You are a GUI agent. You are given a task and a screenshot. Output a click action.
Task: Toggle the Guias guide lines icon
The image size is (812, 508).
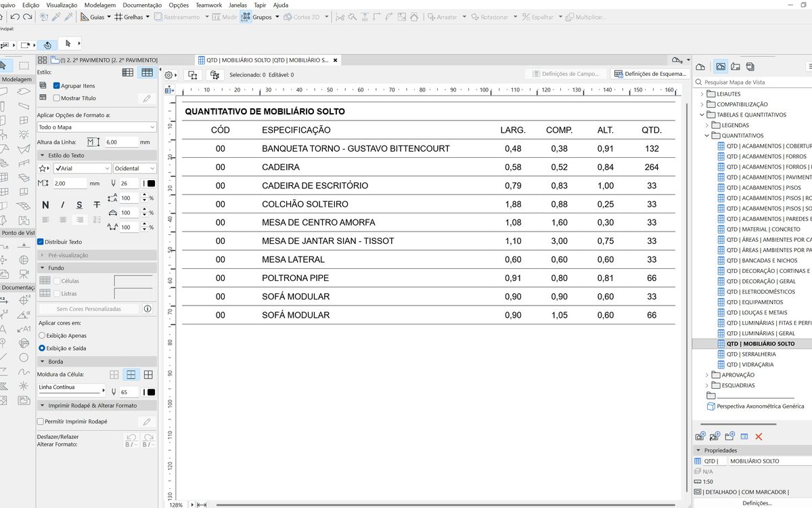pyautogui.click(x=85, y=16)
